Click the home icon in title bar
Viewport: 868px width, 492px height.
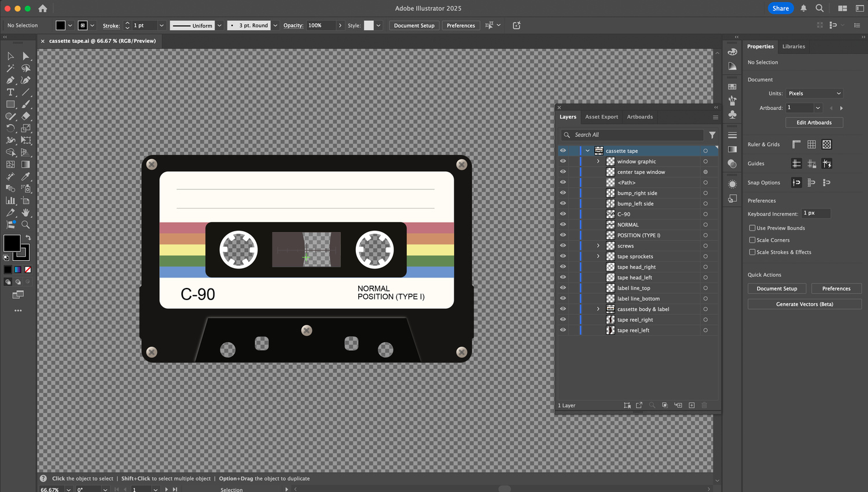43,9
